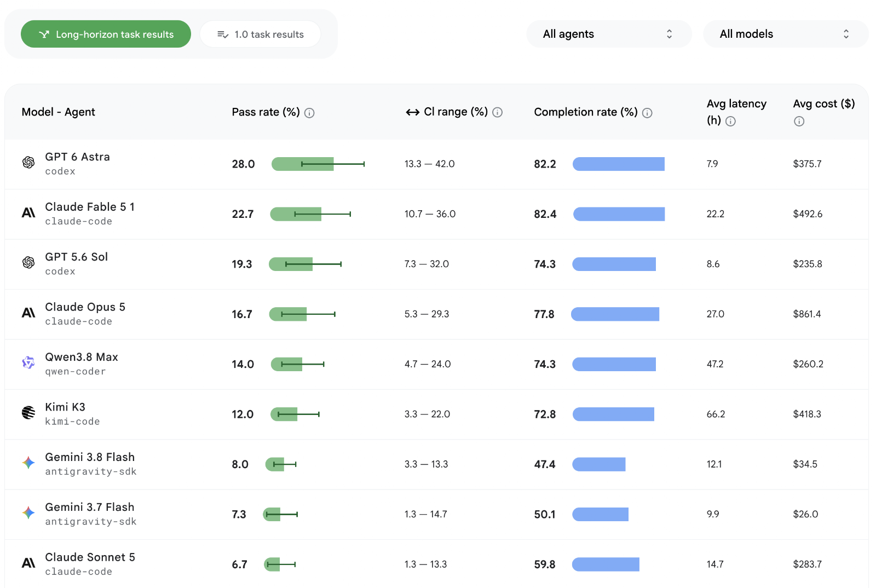Click the double-arrow icon before CI range
Screen dimensions: 876x588
click(412, 112)
